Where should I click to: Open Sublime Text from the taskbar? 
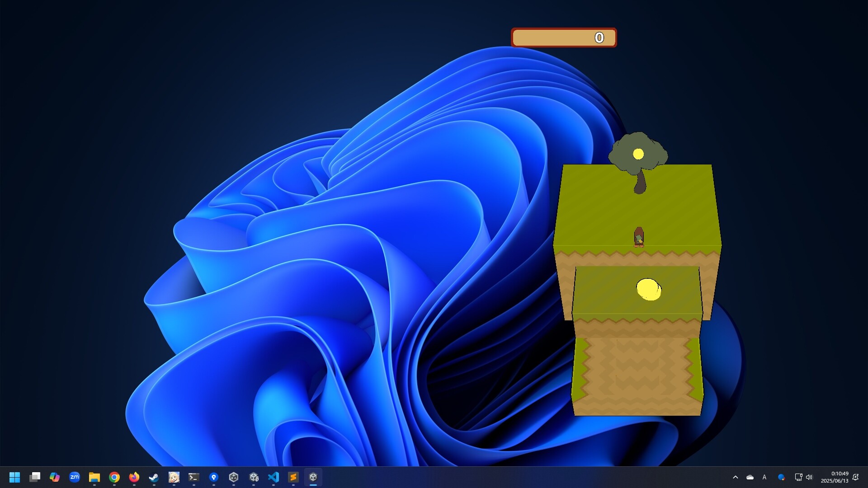pos(294,477)
